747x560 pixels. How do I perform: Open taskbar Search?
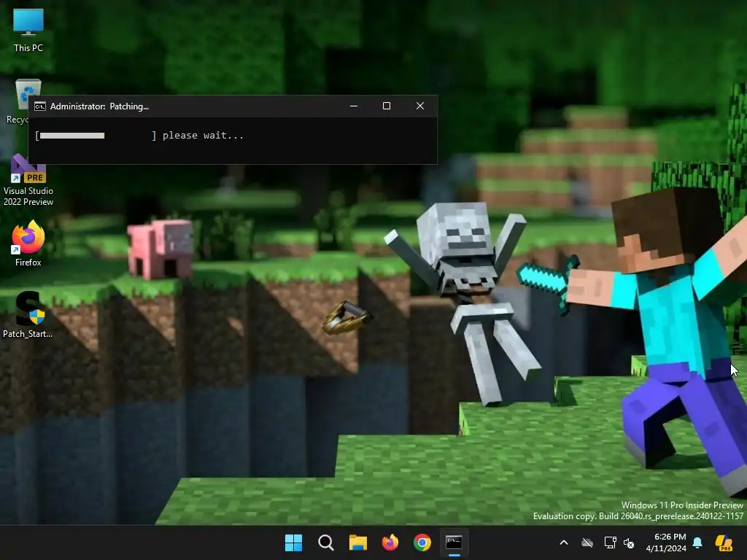tap(326, 542)
